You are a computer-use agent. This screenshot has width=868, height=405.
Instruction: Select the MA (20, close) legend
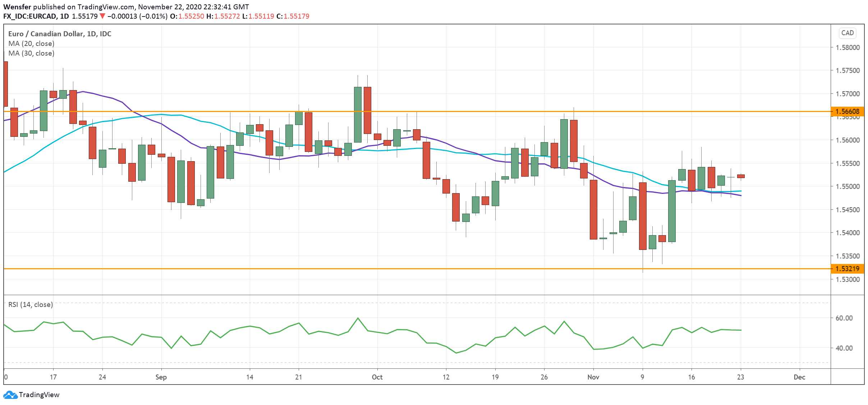tap(31, 43)
